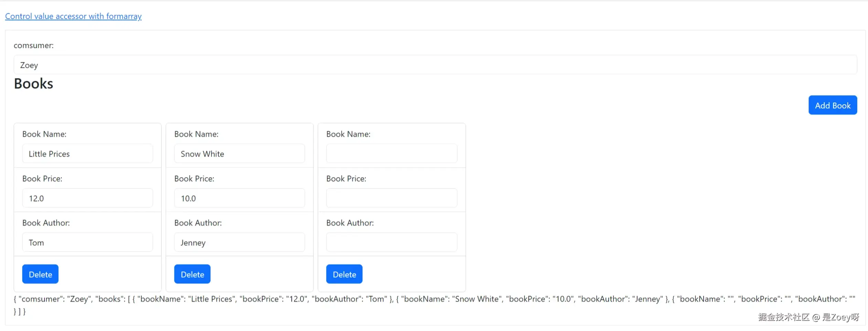Click Book Name label above Snow White

pos(196,134)
